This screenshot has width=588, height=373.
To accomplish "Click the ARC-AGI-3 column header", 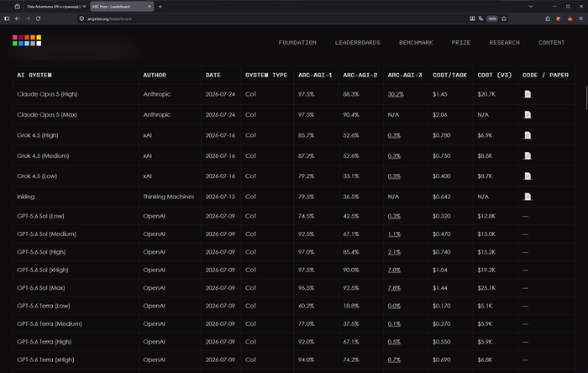I will [x=405, y=75].
